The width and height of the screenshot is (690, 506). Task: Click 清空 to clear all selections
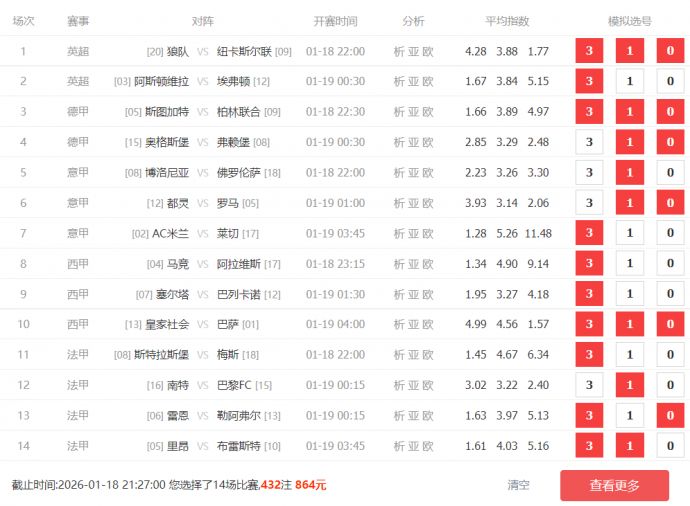(x=518, y=486)
